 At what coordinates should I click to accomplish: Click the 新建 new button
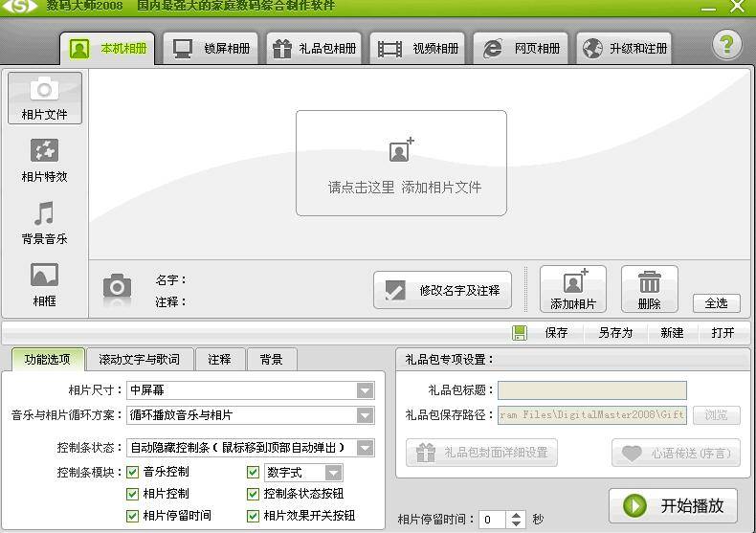click(x=672, y=333)
